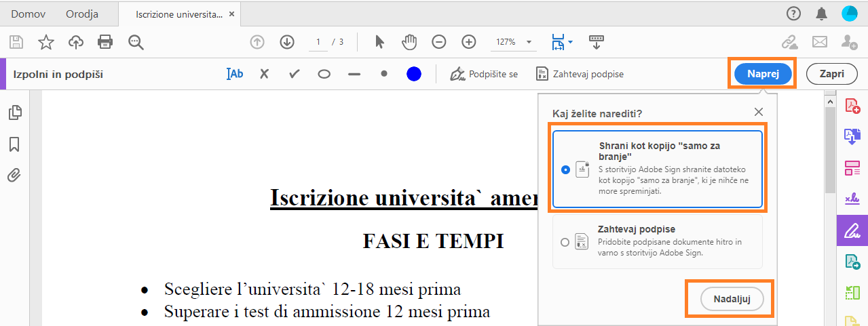Image resolution: width=868 pixels, height=326 pixels.
Task: Open Export PDF tool in right pane
Action: [x=852, y=136]
